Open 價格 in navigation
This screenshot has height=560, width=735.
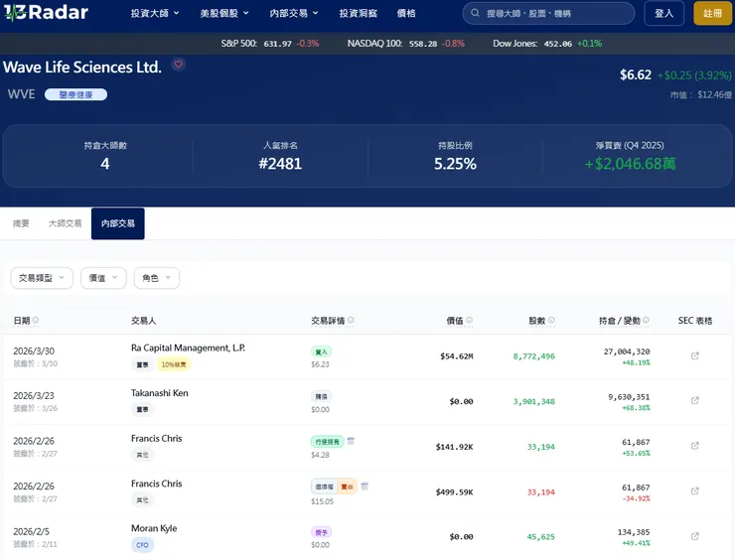click(406, 14)
